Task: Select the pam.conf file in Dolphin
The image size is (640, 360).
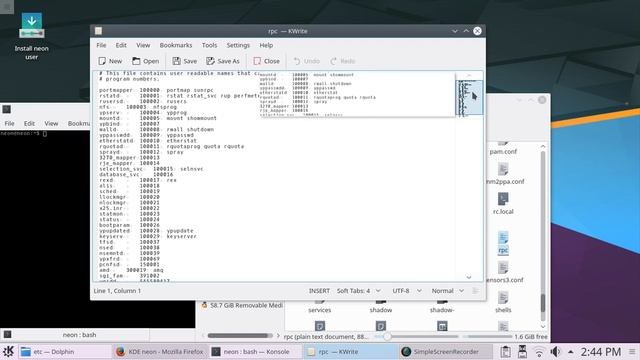Action: tap(503, 148)
